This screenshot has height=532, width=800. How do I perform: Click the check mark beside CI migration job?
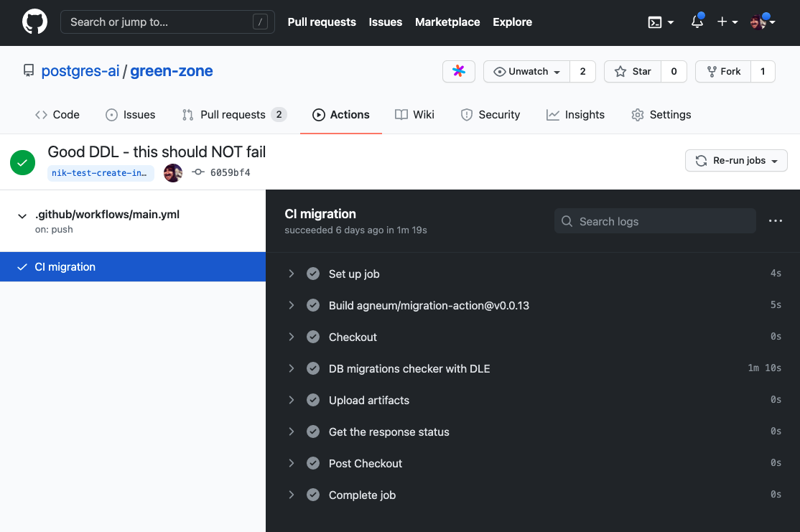click(22, 267)
